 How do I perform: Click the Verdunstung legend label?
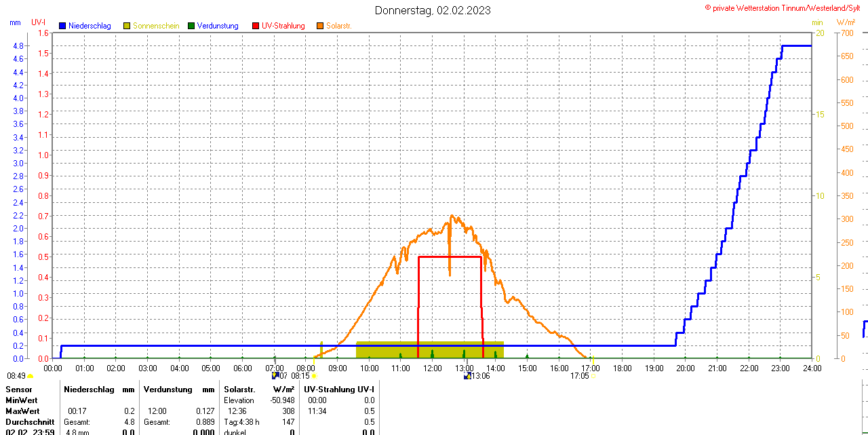pos(218,26)
